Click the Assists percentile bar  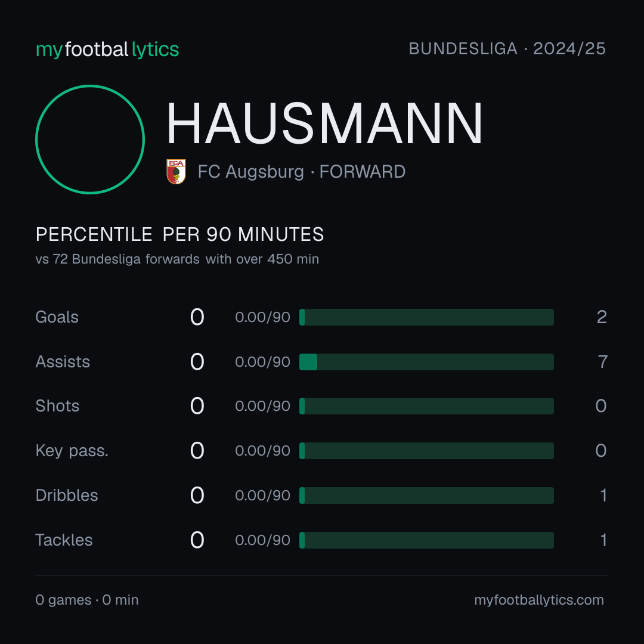point(426,362)
